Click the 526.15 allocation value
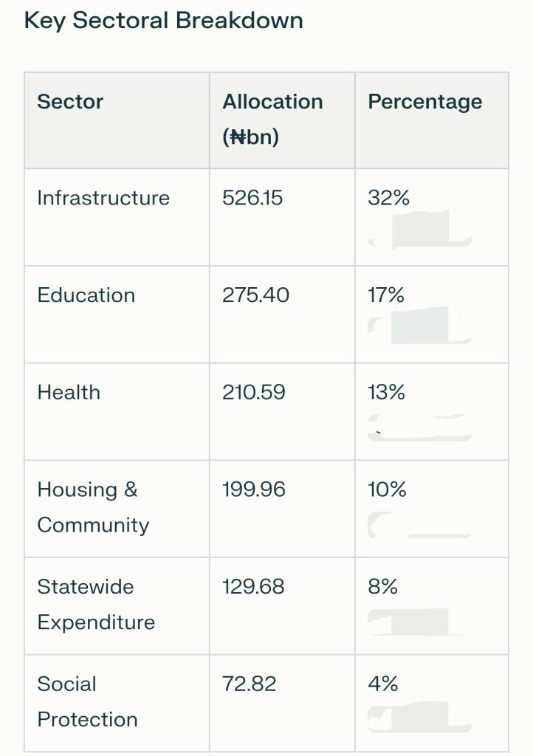Image resolution: width=533 pixels, height=756 pixels. (252, 198)
